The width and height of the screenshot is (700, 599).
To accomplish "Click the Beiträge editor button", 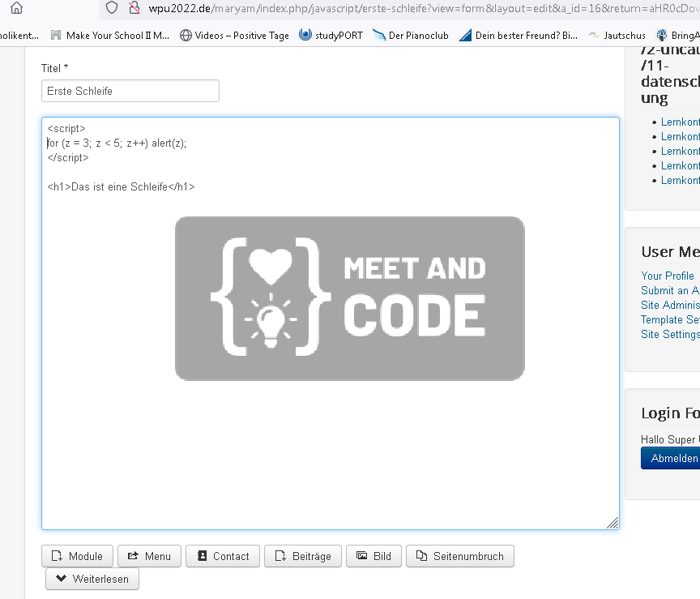I will coord(303,556).
